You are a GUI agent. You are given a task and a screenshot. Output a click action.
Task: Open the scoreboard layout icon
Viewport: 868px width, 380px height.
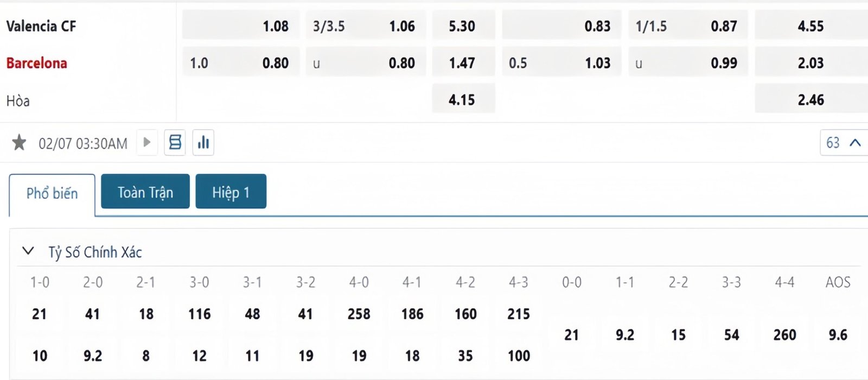[x=175, y=143]
